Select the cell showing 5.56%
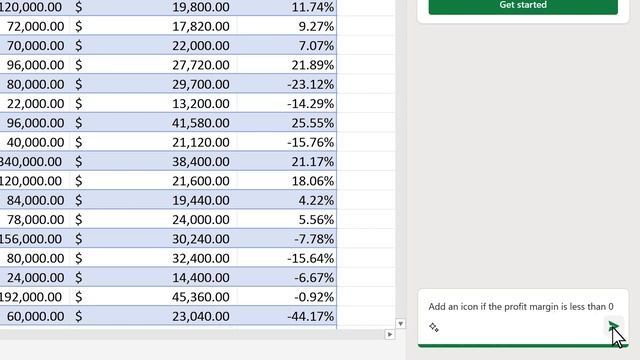The image size is (640, 360). tap(287, 219)
